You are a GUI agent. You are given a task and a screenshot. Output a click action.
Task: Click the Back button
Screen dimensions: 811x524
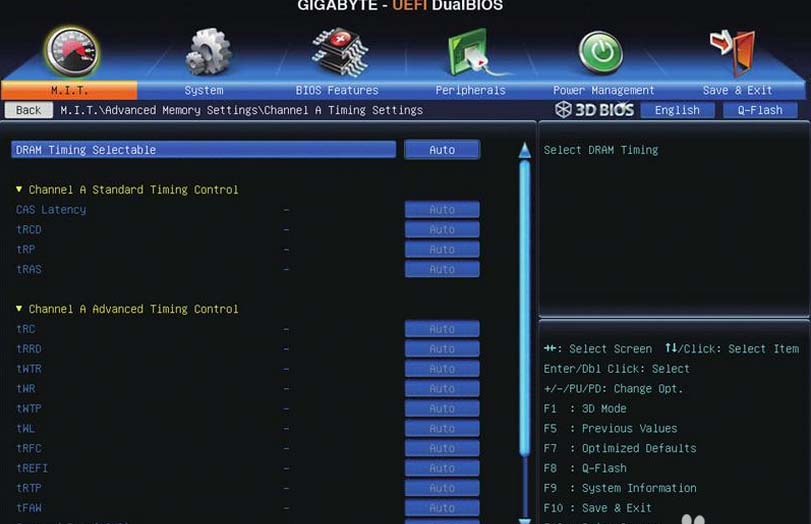pos(28,110)
